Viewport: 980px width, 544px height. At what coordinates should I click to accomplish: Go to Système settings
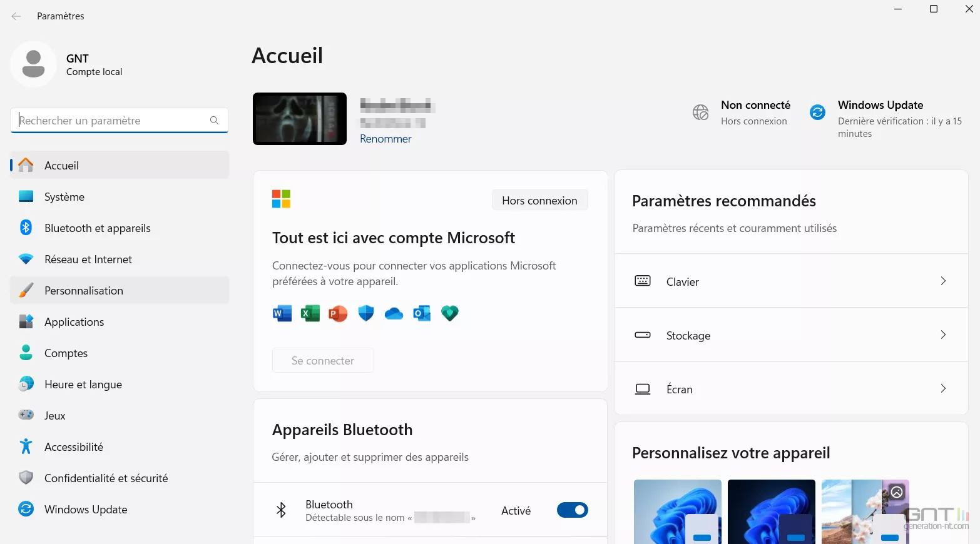coord(120,196)
